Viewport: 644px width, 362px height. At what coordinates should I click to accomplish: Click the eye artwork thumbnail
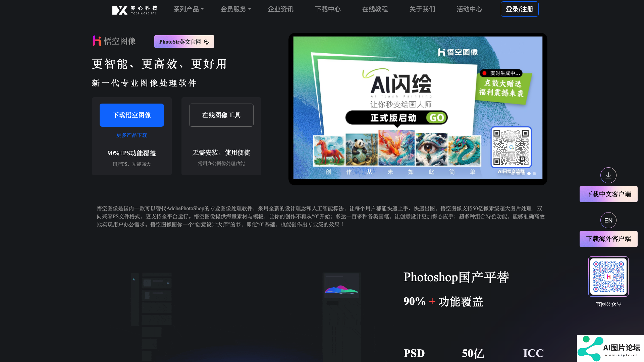pos(431,149)
